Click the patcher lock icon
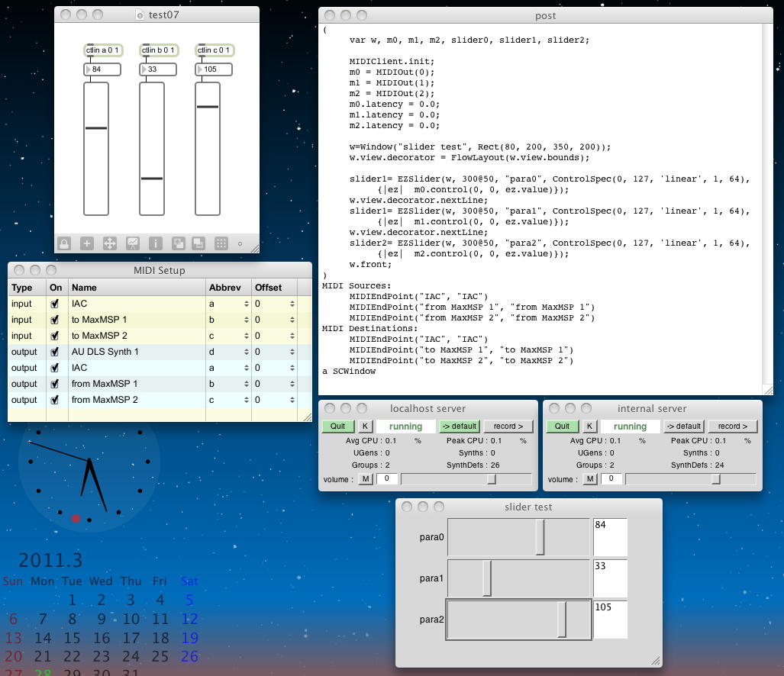This screenshot has width=784, height=676. pyautogui.click(x=64, y=243)
